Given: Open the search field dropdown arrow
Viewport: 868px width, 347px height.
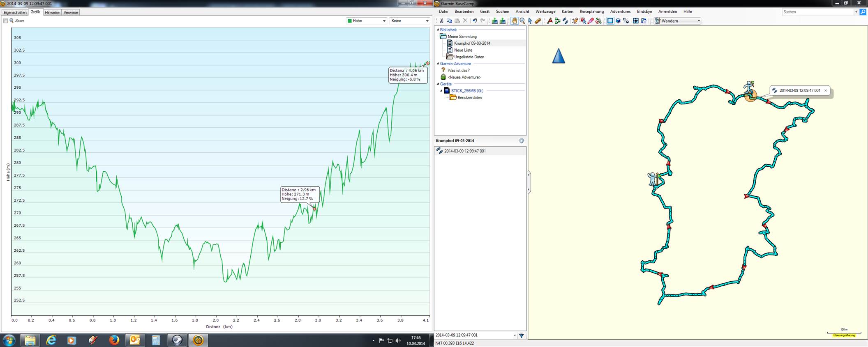Looking at the screenshot, I should (x=856, y=12).
